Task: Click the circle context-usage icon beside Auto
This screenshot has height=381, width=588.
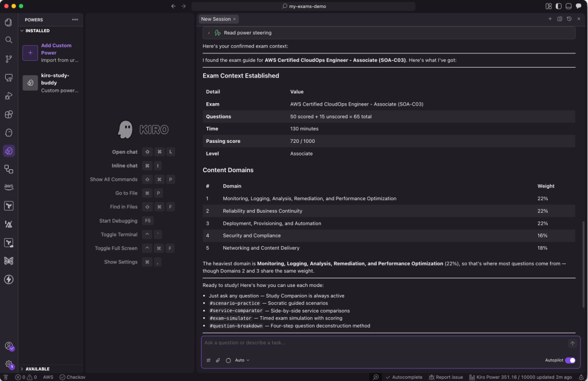Action: coord(228,360)
